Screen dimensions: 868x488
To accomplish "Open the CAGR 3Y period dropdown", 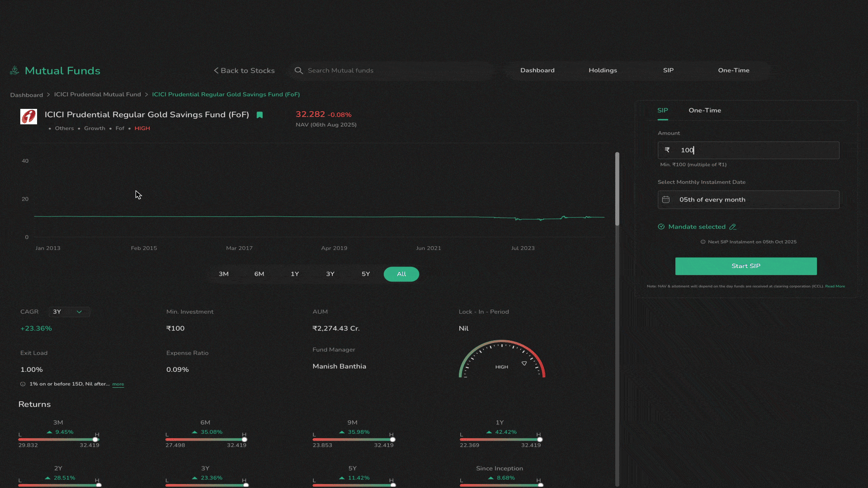I will click(x=69, y=312).
